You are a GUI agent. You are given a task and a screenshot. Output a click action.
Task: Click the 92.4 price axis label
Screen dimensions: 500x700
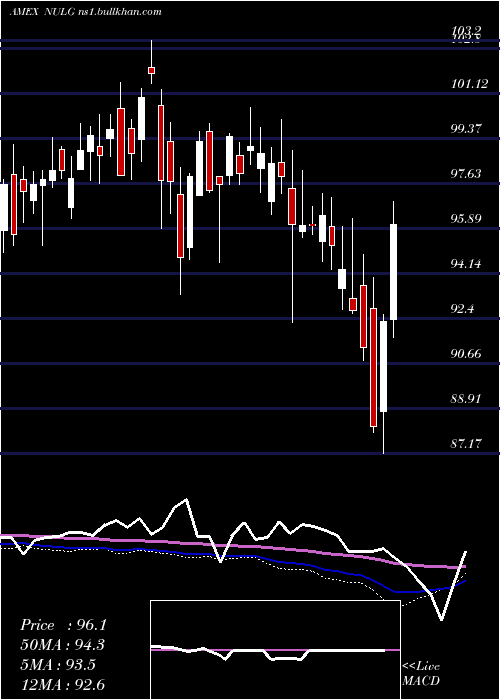(462, 309)
